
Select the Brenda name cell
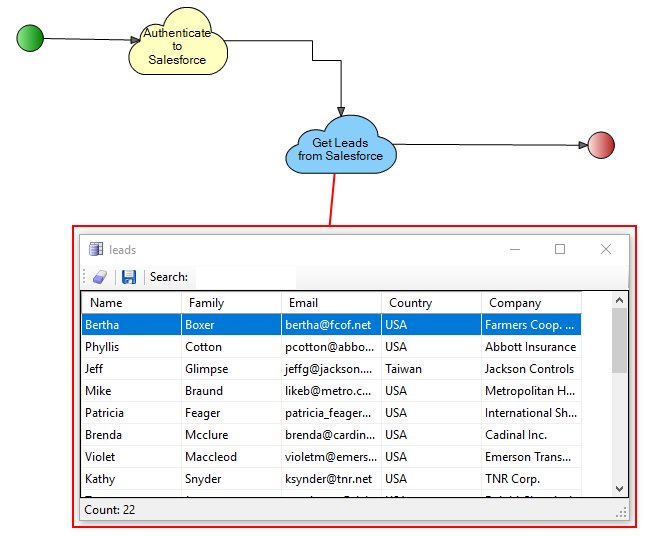131,435
